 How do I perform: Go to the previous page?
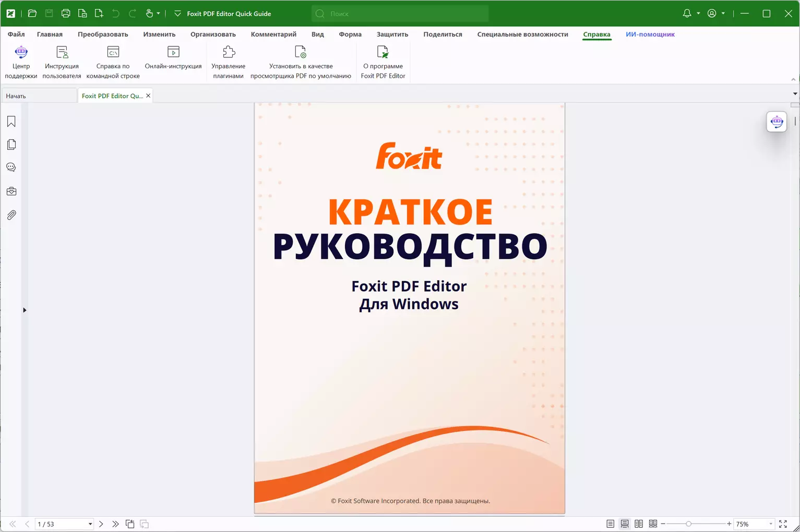pos(27,524)
